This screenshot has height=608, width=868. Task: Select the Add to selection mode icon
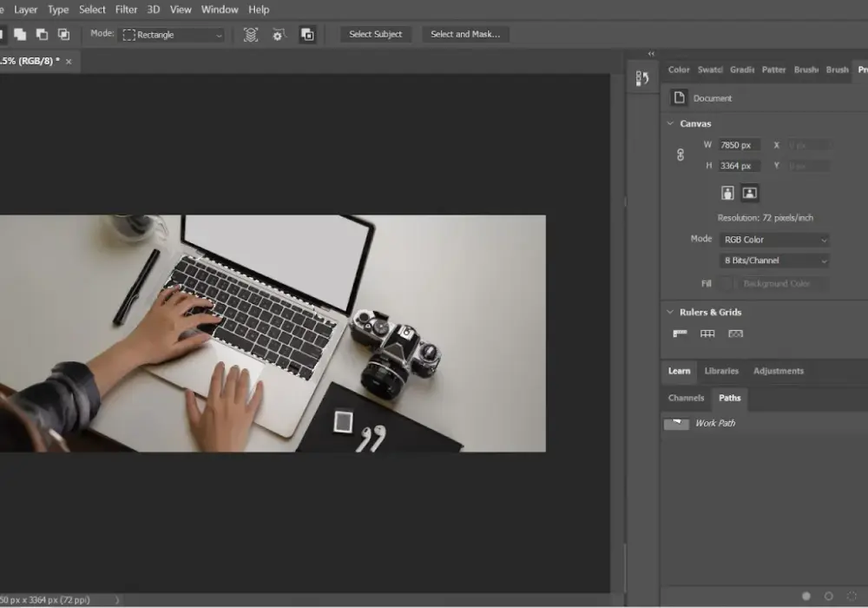(x=20, y=35)
